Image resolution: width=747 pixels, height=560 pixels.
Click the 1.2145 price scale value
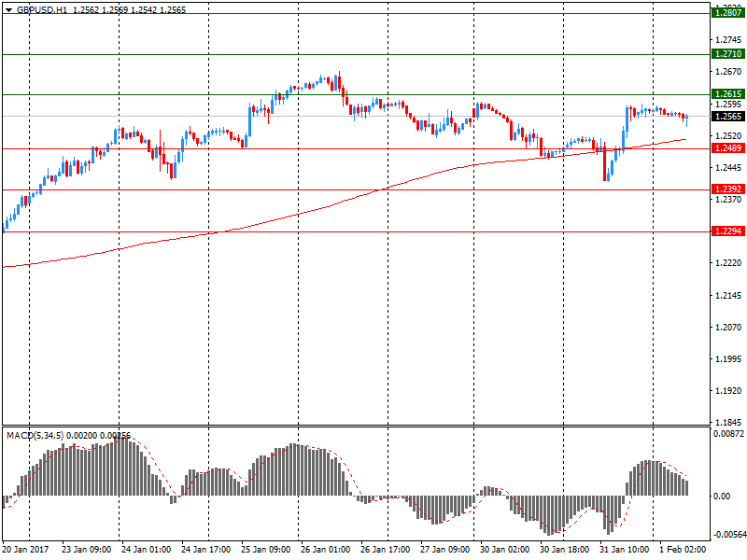tap(728, 296)
